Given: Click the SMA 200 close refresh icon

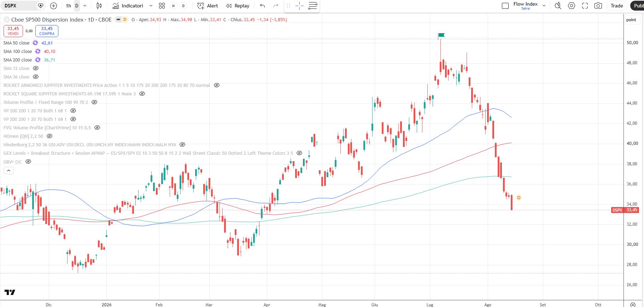Looking at the screenshot, I should pyautogui.click(x=38, y=60).
